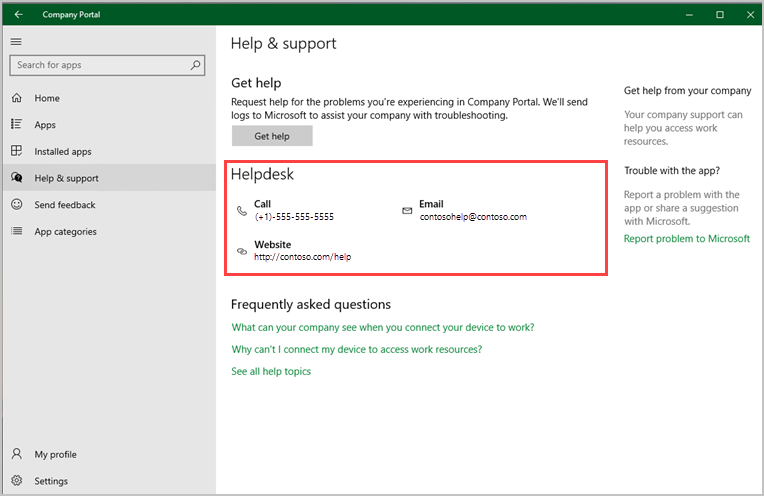Image resolution: width=764 pixels, height=496 pixels.
Task: Click Get help from your company text
Action: tap(688, 91)
